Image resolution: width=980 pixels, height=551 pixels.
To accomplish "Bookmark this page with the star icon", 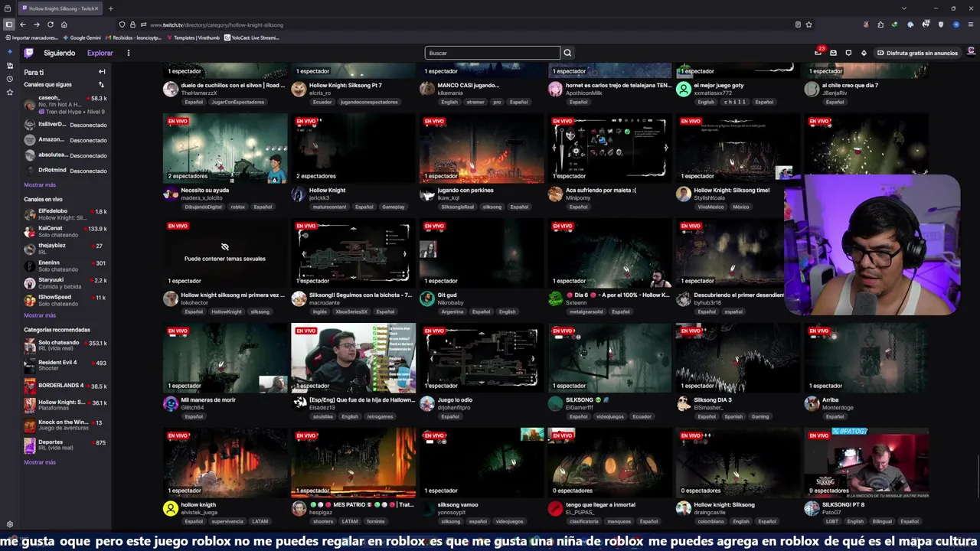I will (x=808, y=24).
